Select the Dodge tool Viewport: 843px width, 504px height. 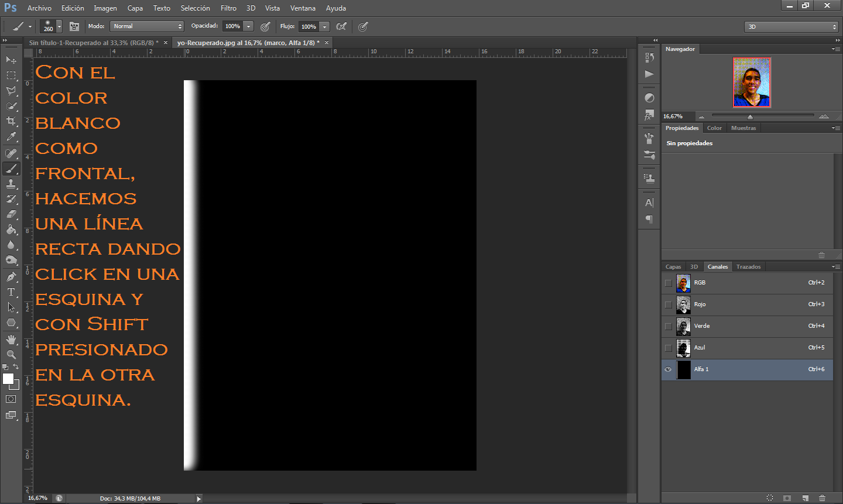pyautogui.click(x=11, y=260)
